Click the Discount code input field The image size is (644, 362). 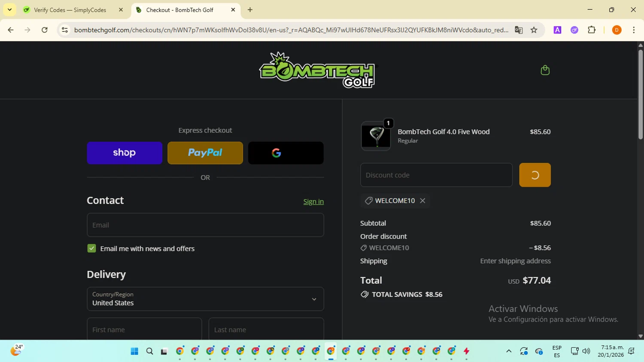pyautogui.click(x=436, y=175)
